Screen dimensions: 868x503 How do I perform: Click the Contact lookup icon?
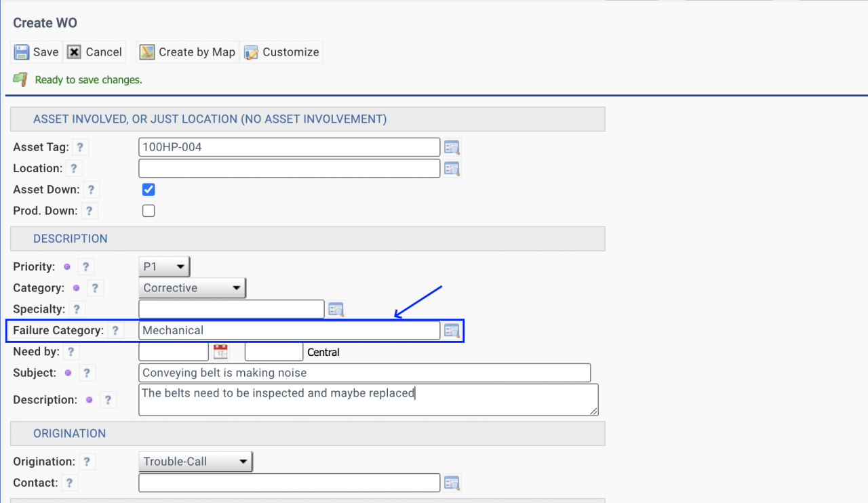452,483
